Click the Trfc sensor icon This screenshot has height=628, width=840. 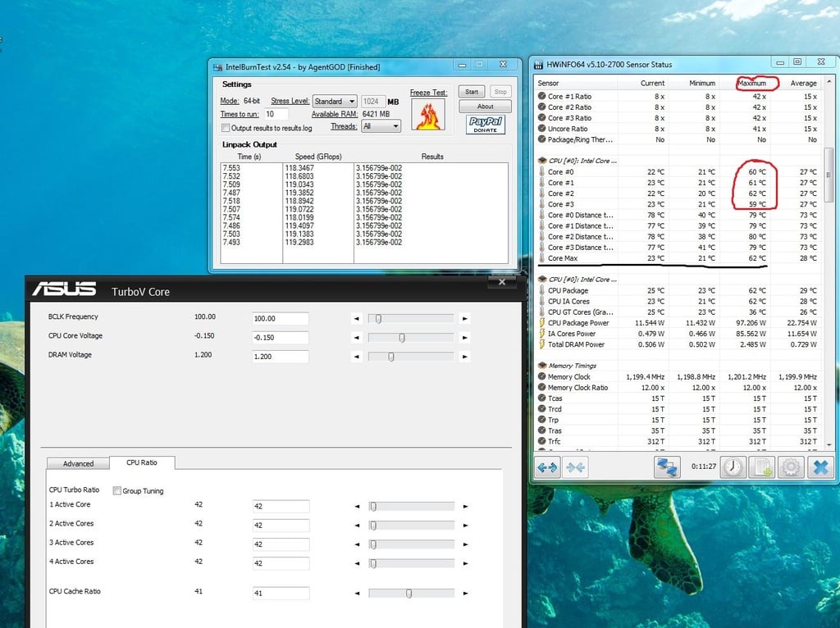point(541,441)
